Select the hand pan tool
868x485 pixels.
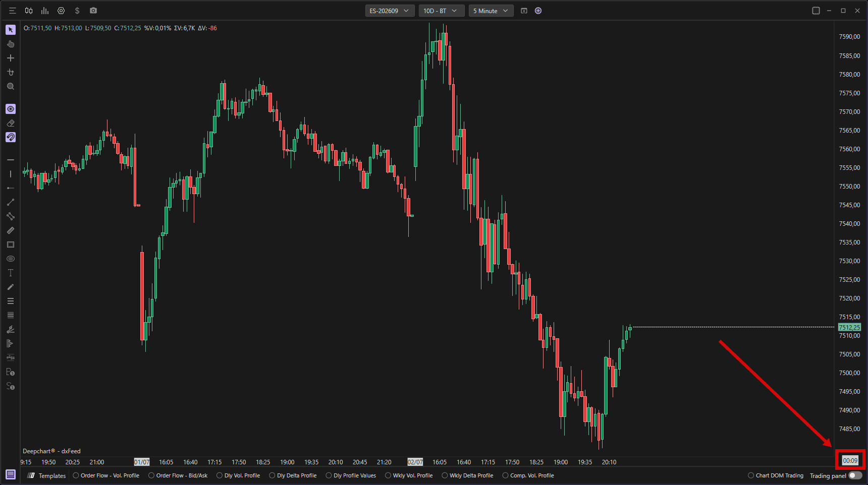click(x=11, y=44)
